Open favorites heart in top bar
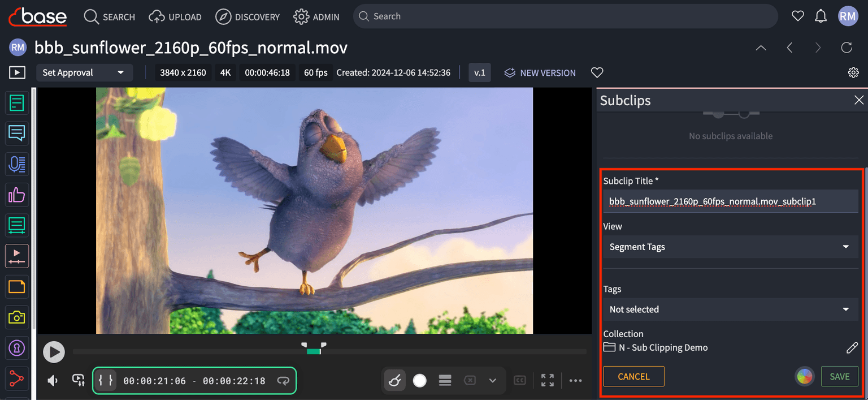Viewport: 868px width, 400px height. coord(797,16)
